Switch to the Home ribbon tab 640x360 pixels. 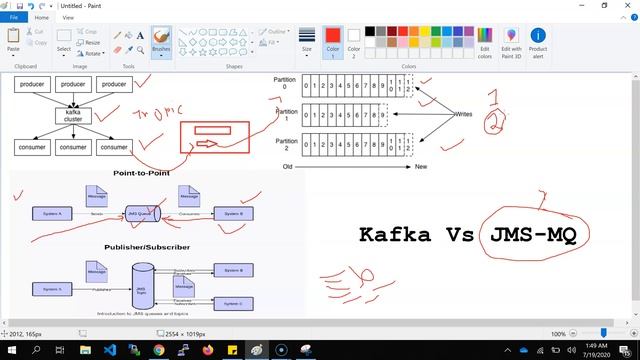point(41,18)
